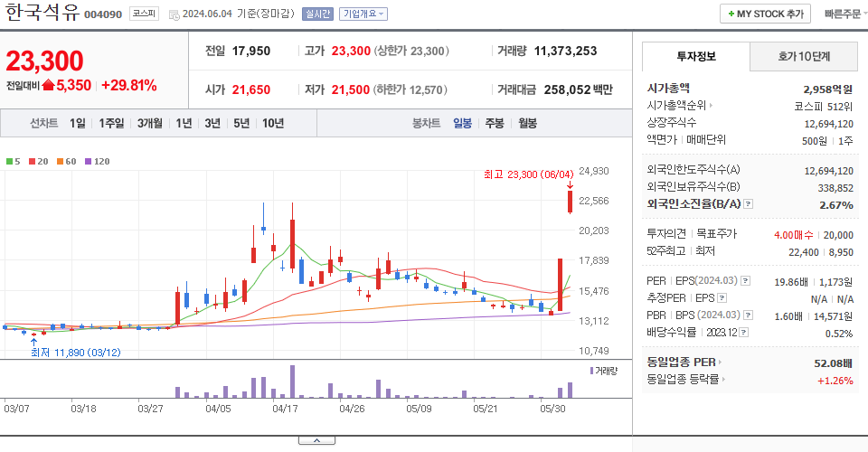Collapse the chart with the bottom chevron handle

coord(316,440)
